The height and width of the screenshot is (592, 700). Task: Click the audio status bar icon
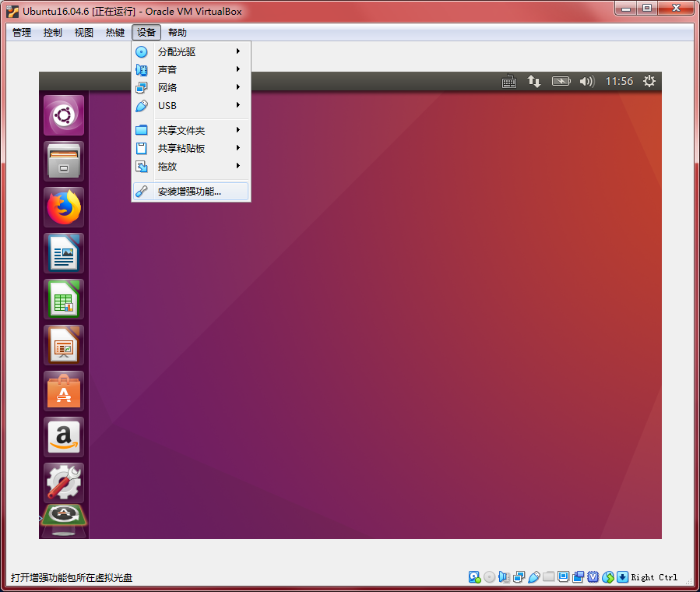(x=505, y=577)
